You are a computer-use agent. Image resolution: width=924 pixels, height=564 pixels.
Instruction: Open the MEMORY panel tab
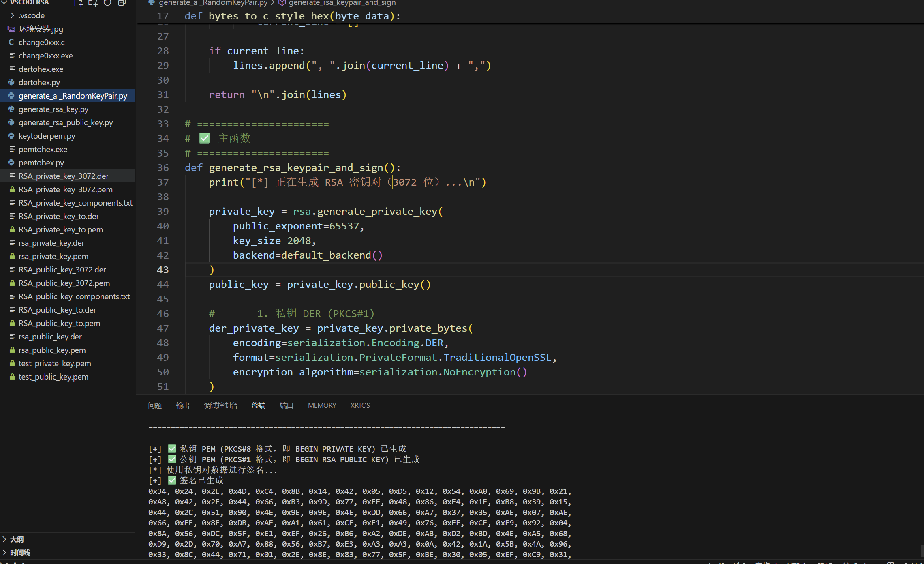click(322, 405)
